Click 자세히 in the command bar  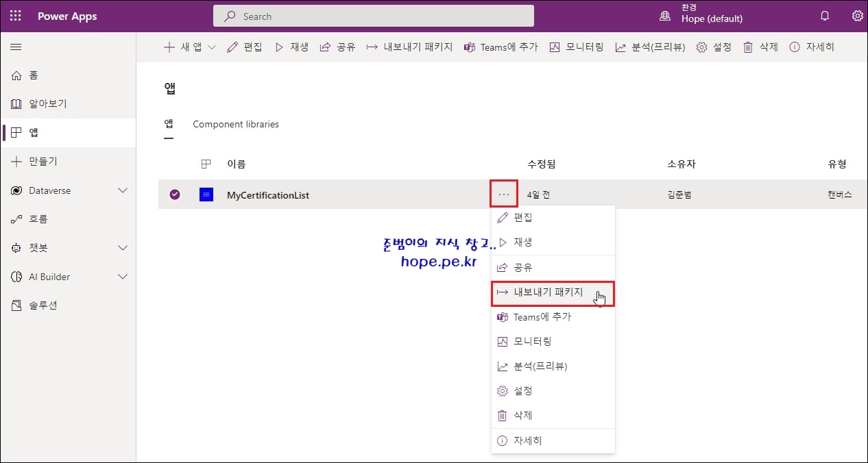coord(812,47)
